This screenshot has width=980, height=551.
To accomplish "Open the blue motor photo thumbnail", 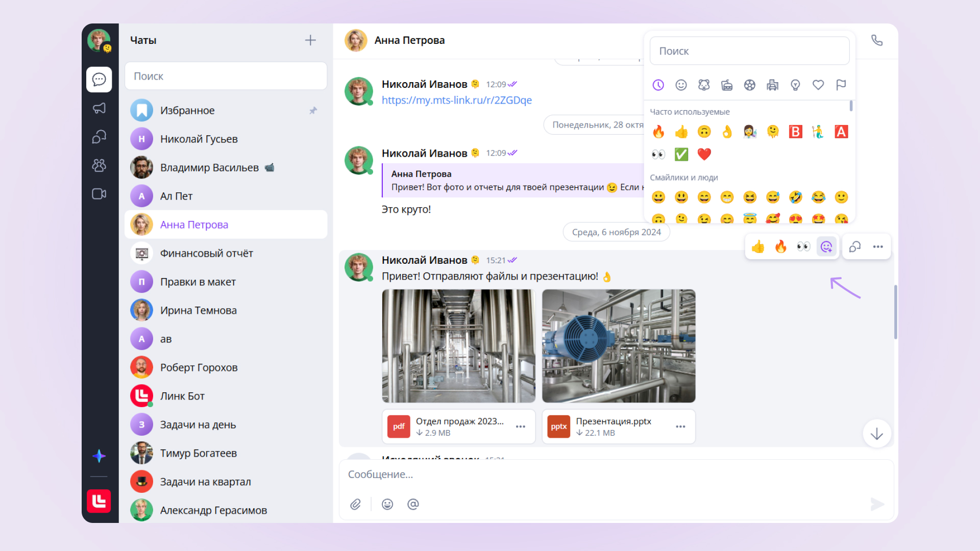I will [x=619, y=346].
